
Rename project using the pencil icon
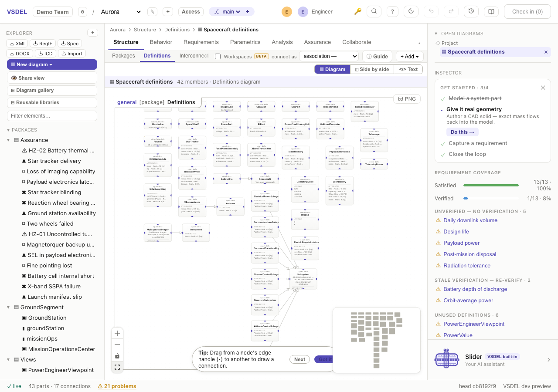[x=152, y=12]
